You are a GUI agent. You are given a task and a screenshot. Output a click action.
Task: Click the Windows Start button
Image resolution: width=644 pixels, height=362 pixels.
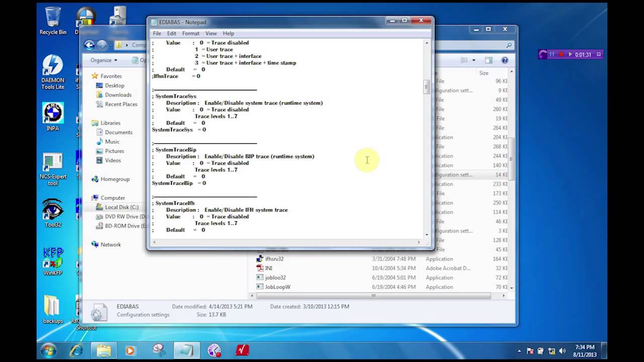click(49, 350)
